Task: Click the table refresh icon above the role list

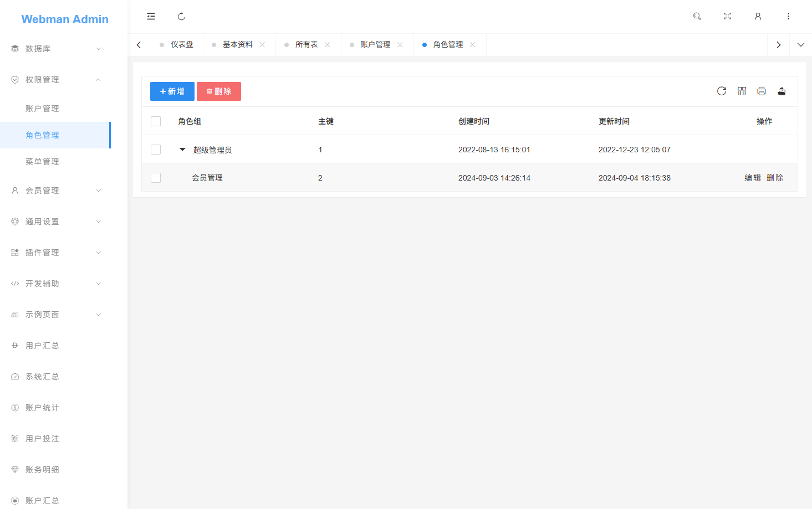Action: tap(721, 91)
